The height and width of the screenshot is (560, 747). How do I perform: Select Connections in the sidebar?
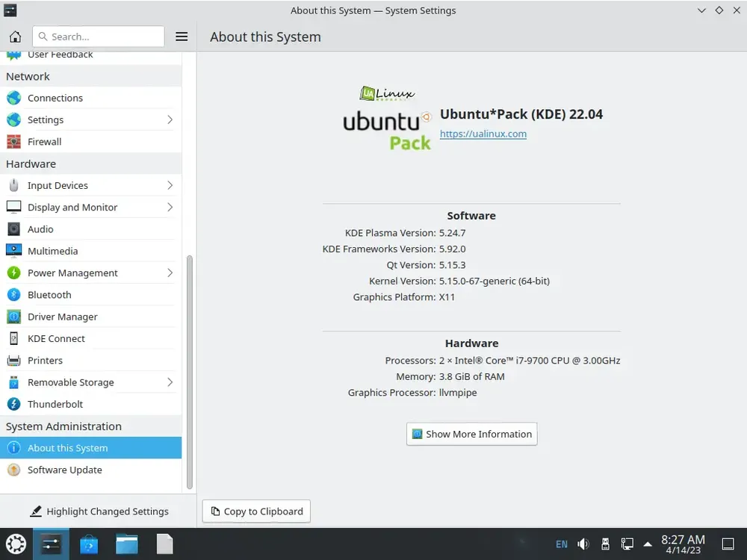pos(90,98)
